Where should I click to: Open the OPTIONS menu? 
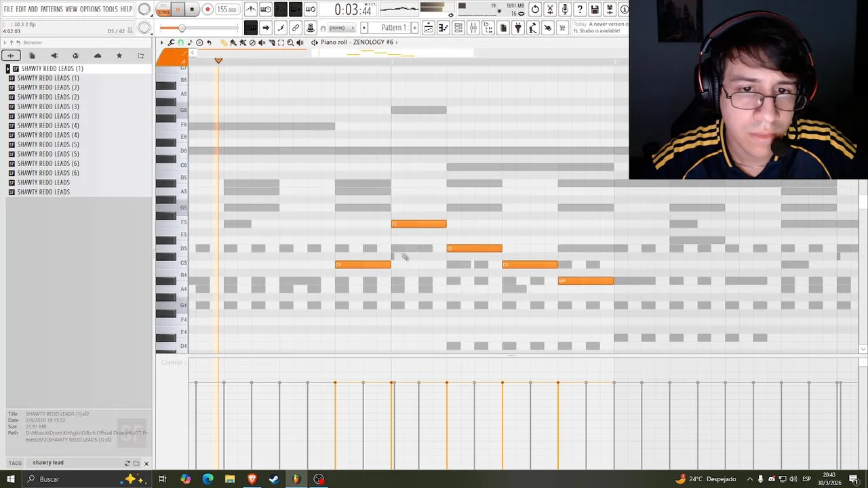click(x=90, y=9)
